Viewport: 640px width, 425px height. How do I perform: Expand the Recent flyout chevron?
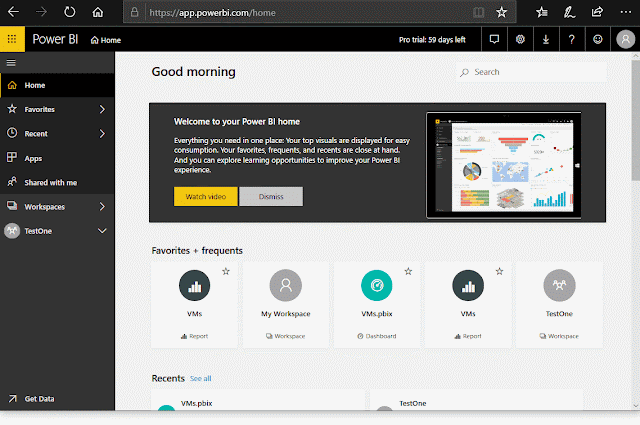click(102, 134)
